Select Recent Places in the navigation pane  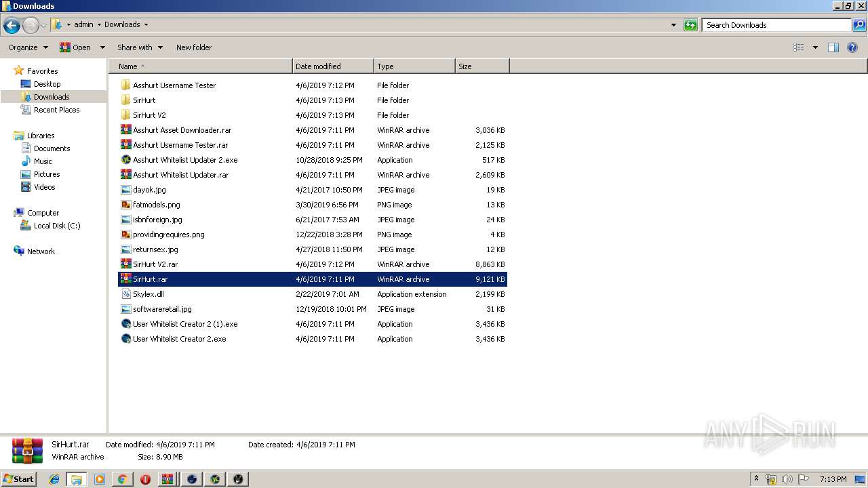[57, 110]
